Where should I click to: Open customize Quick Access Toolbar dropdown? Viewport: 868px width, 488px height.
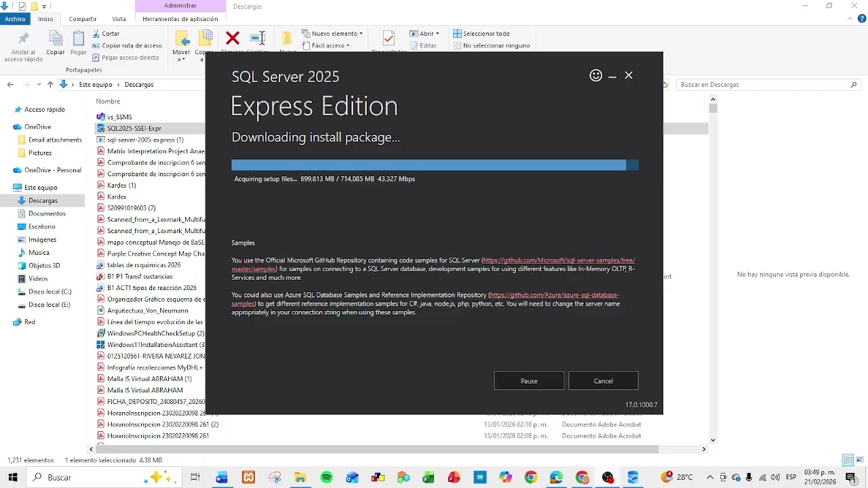tap(45, 6)
